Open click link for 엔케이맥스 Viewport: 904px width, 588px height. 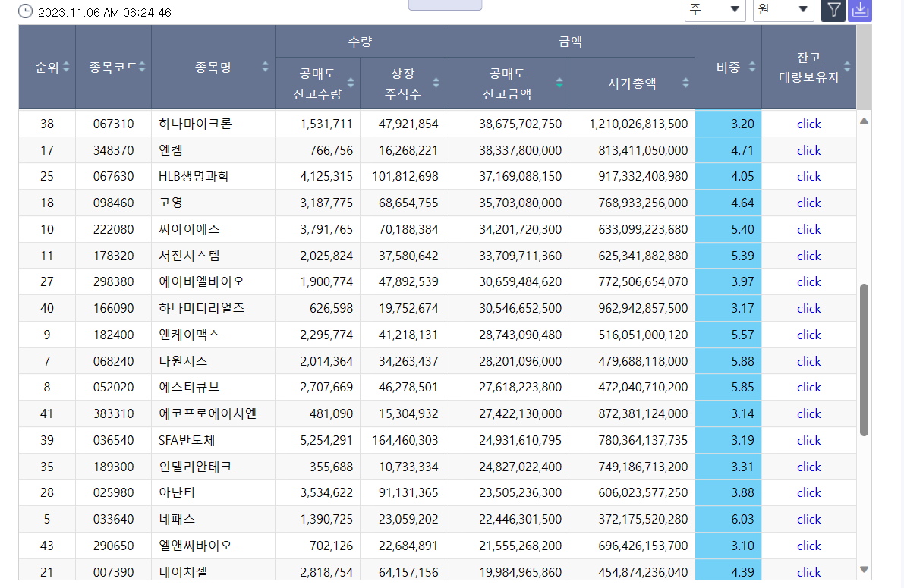808,335
